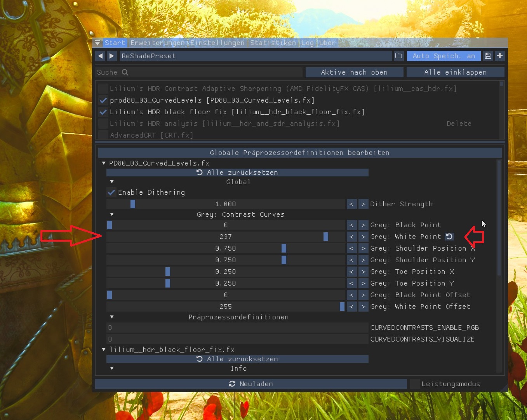This screenshot has width=527, height=420.
Task: Decrease Grey White Point Offset
Action: coord(351,307)
